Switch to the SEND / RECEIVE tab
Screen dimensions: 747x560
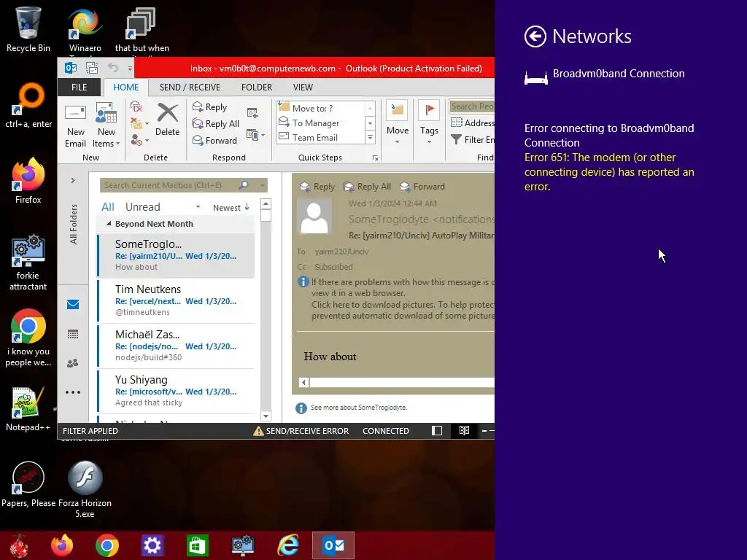(x=190, y=87)
